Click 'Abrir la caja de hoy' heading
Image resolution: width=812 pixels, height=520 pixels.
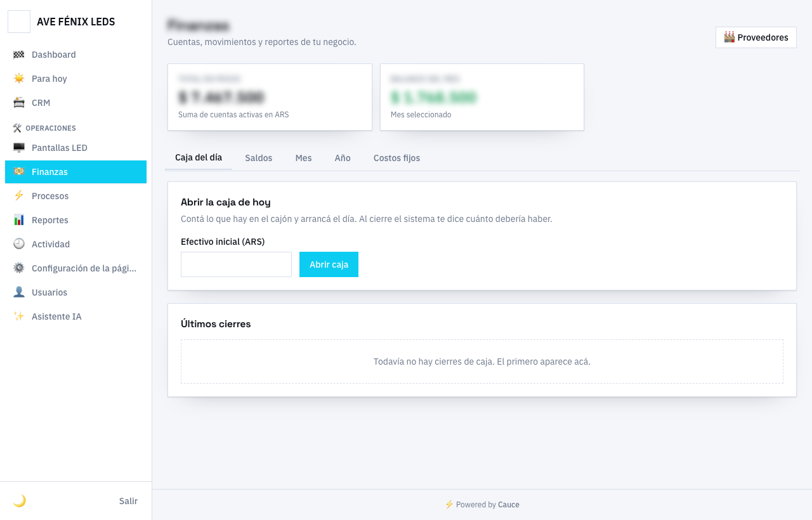[226, 202]
